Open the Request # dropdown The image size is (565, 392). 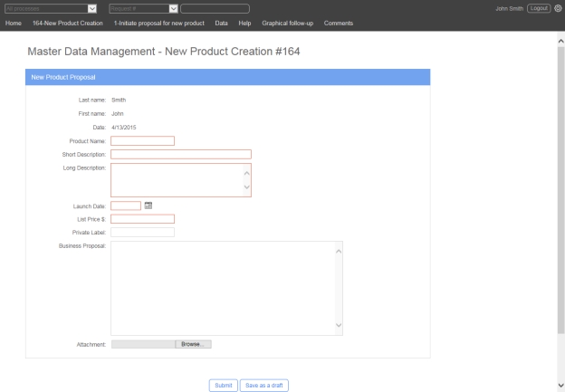click(171, 8)
